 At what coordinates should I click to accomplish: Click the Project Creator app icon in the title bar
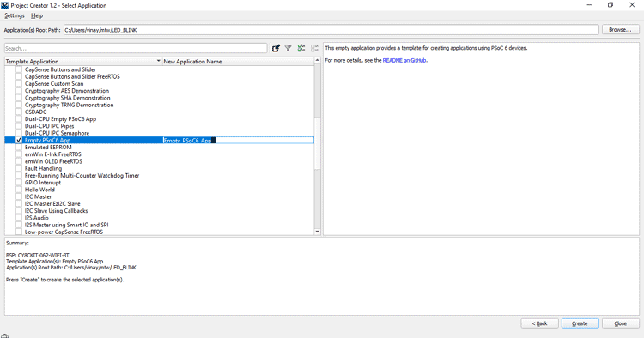(5, 5)
